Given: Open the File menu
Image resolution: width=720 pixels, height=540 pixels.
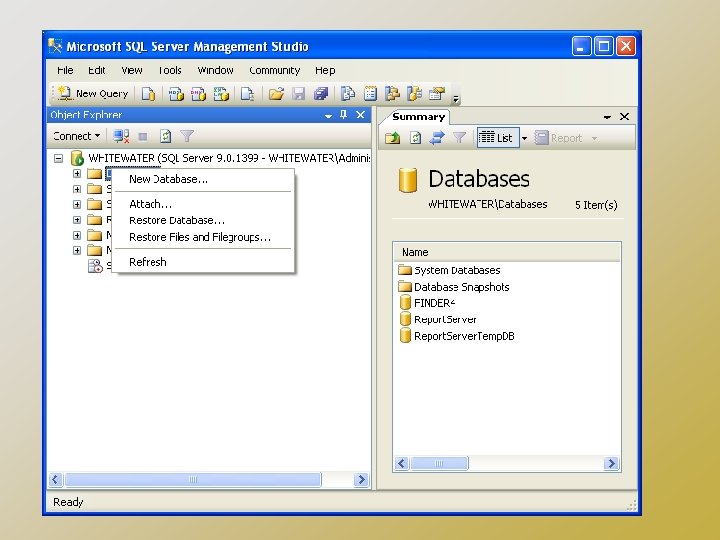Looking at the screenshot, I should pyautogui.click(x=65, y=70).
